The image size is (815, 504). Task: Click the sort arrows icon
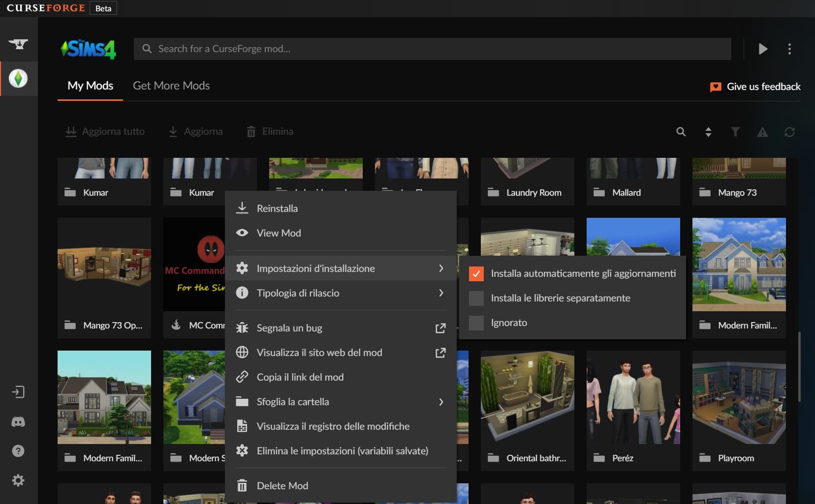708,132
